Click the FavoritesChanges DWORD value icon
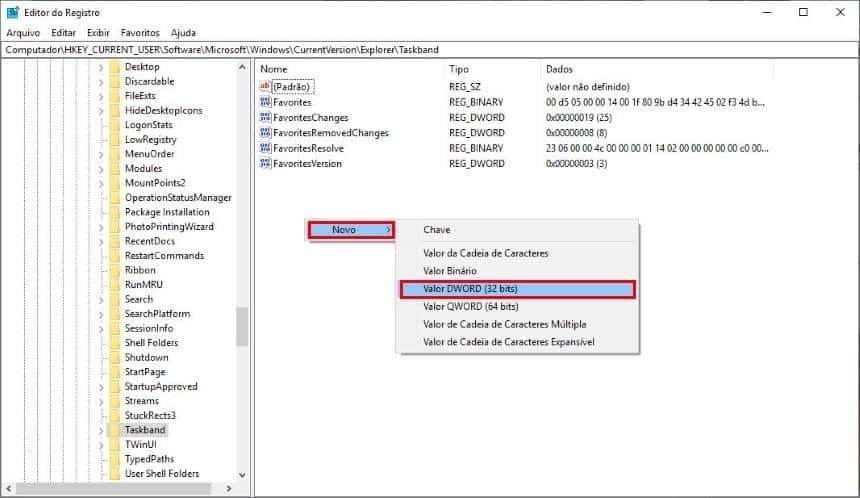 265,117
